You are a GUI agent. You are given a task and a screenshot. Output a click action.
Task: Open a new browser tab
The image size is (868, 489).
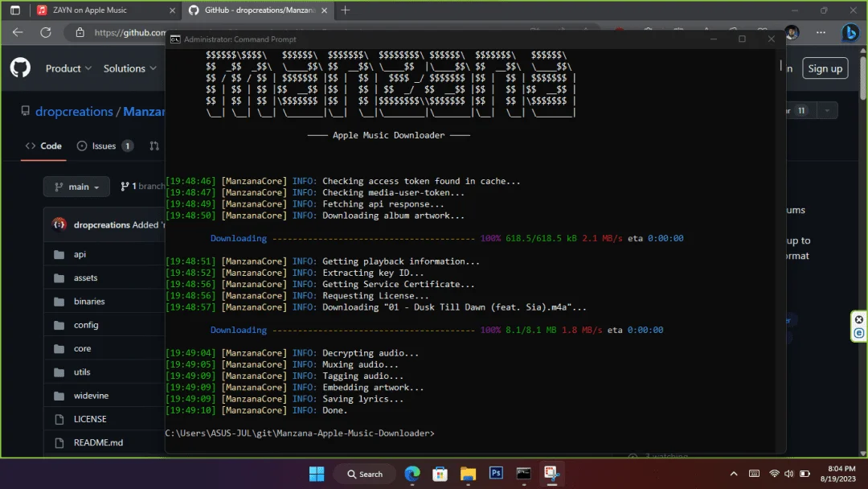pyautogui.click(x=346, y=10)
